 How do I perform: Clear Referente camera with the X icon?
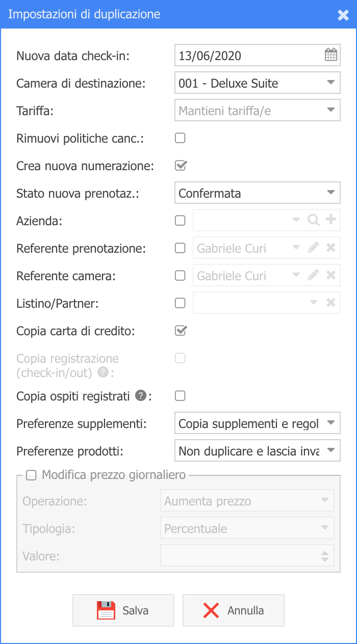click(x=331, y=275)
